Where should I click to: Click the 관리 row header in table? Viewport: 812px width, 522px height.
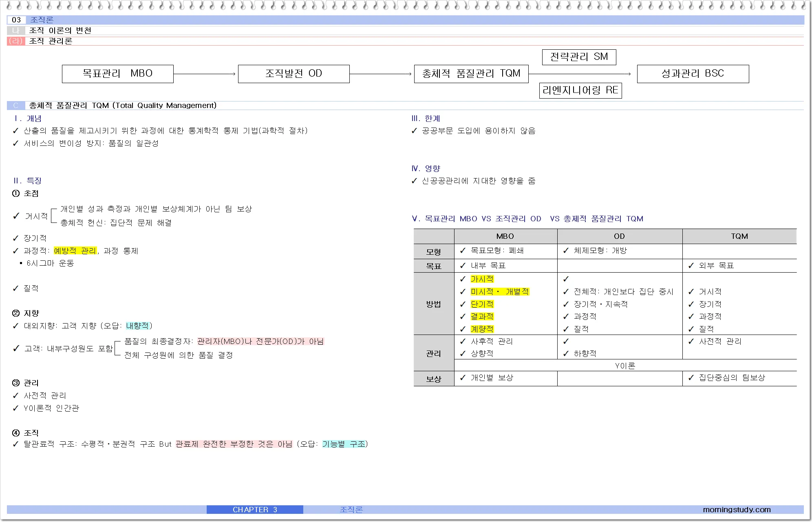(434, 353)
